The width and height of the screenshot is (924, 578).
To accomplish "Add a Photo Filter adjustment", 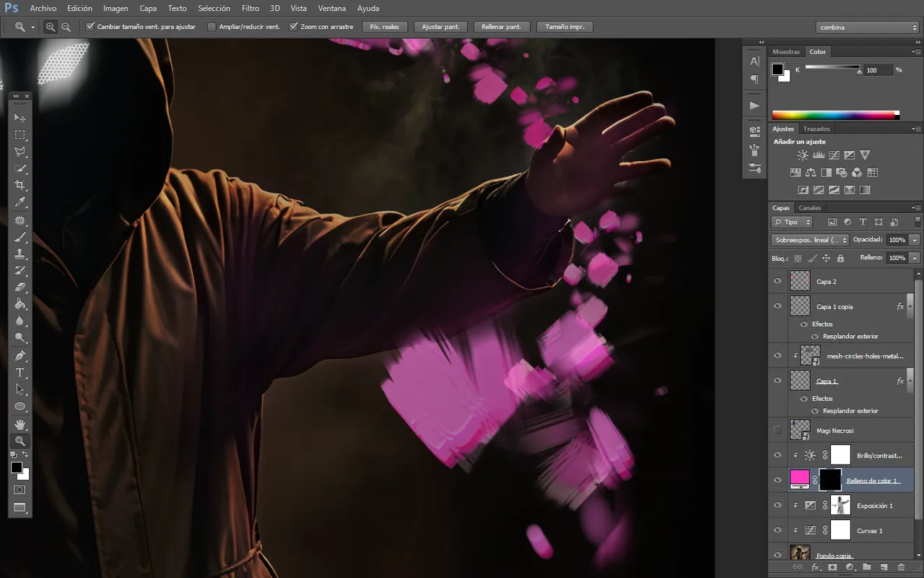I will coord(842,173).
